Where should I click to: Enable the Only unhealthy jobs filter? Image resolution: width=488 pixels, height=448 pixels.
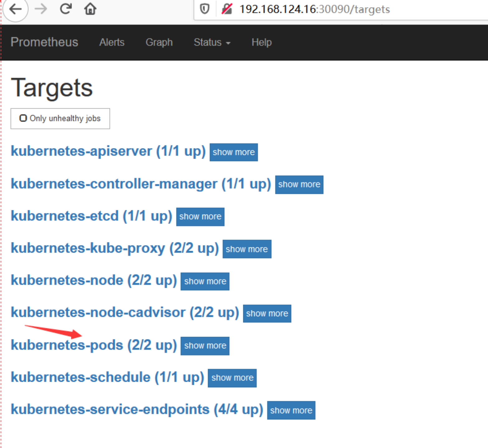pos(23,118)
